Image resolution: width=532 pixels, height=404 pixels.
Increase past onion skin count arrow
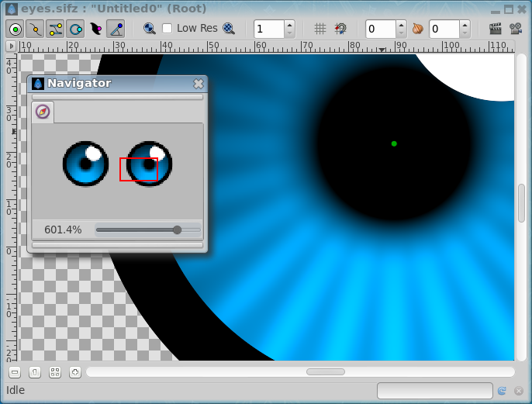pos(401,25)
